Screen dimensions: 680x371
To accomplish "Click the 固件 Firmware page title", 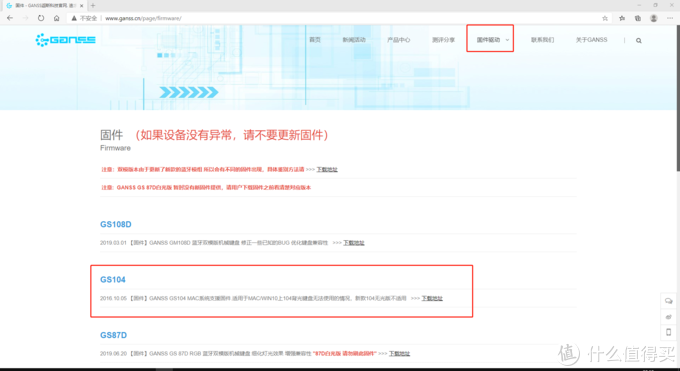I will pyautogui.click(x=115, y=140).
